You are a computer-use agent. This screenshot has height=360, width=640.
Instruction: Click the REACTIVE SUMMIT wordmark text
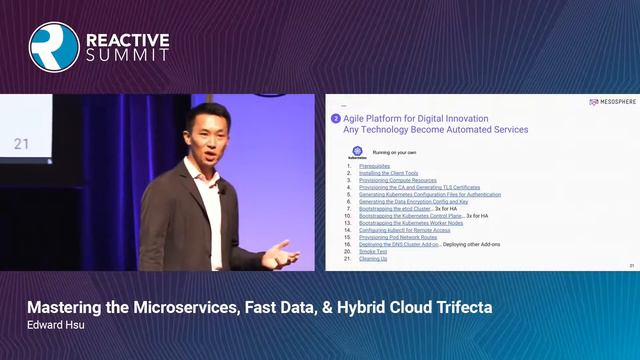tap(127, 47)
